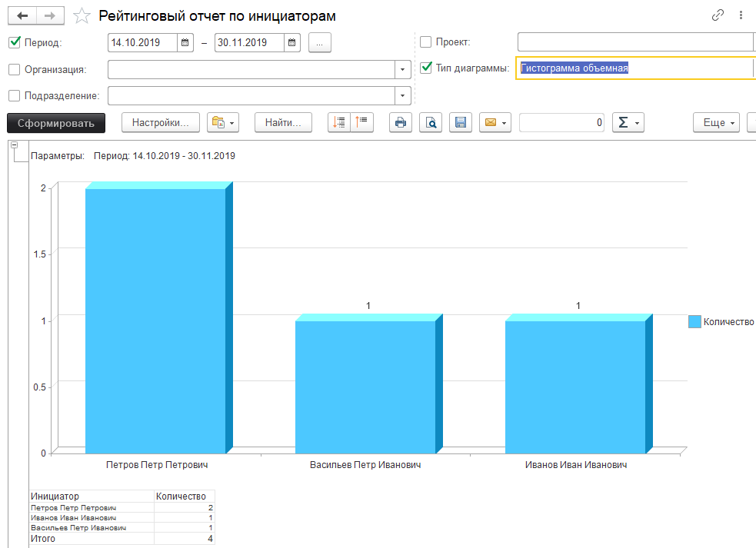The width and height of the screenshot is (756, 548).
Task: Click the blue Количество legend swatch
Action: [694, 322]
